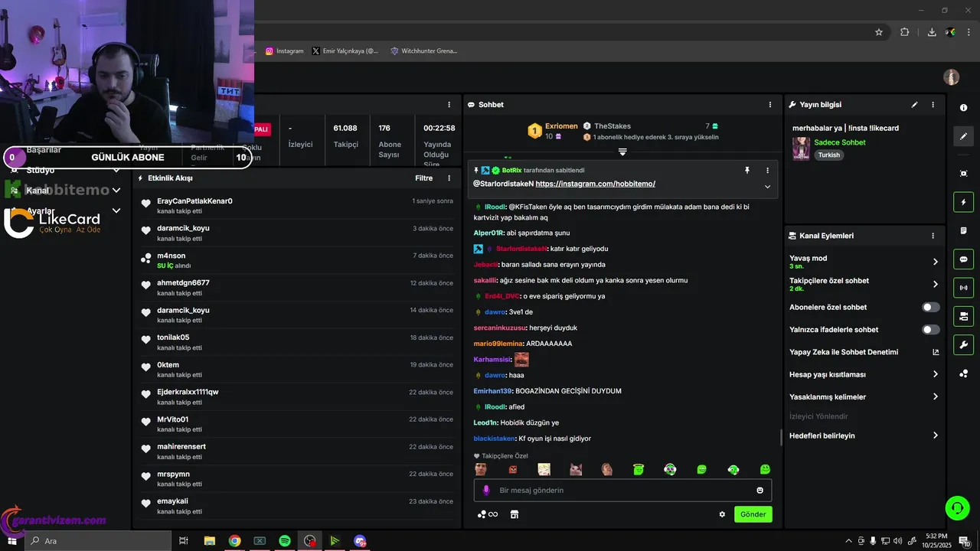
Task: Edit stream info with Yayın bilgisi pencil
Action: (914, 105)
